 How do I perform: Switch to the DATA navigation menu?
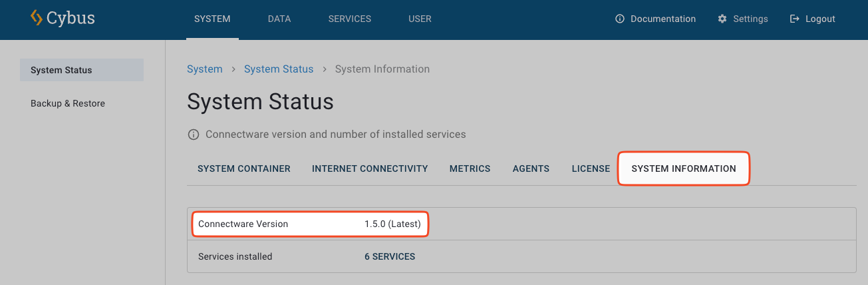(279, 19)
